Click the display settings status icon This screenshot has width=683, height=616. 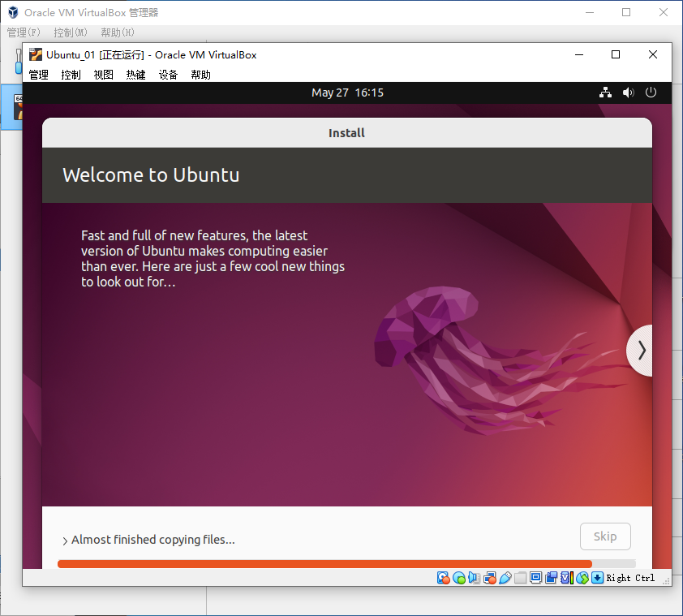(x=535, y=578)
